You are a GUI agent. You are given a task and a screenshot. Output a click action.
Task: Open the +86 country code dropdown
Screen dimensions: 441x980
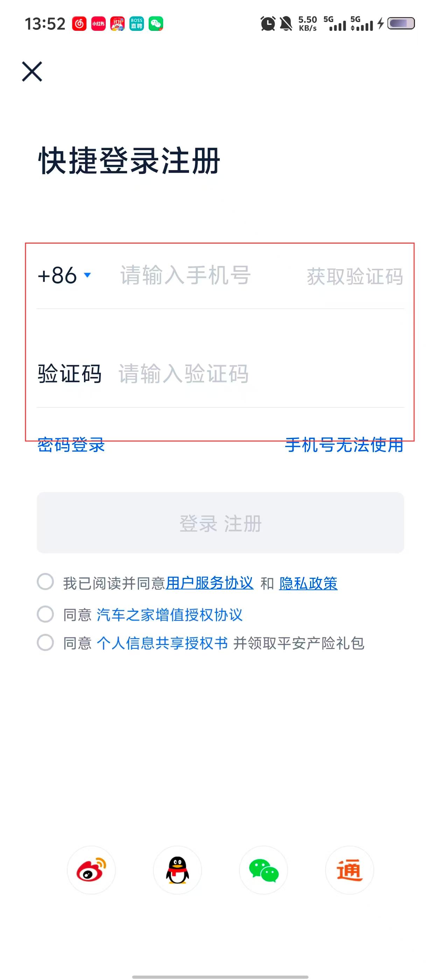point(64,275)
